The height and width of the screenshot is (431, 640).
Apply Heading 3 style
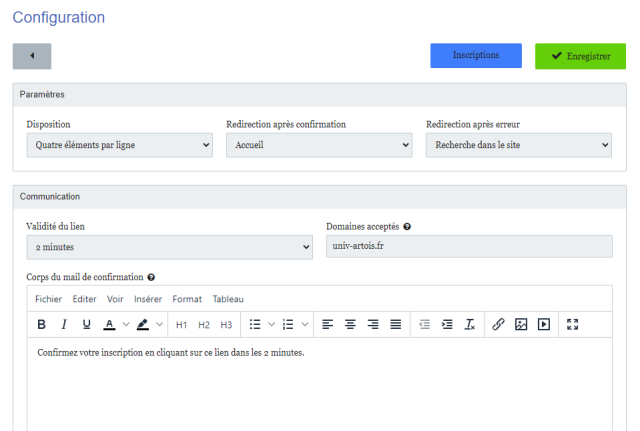click(x=226, y=325)
